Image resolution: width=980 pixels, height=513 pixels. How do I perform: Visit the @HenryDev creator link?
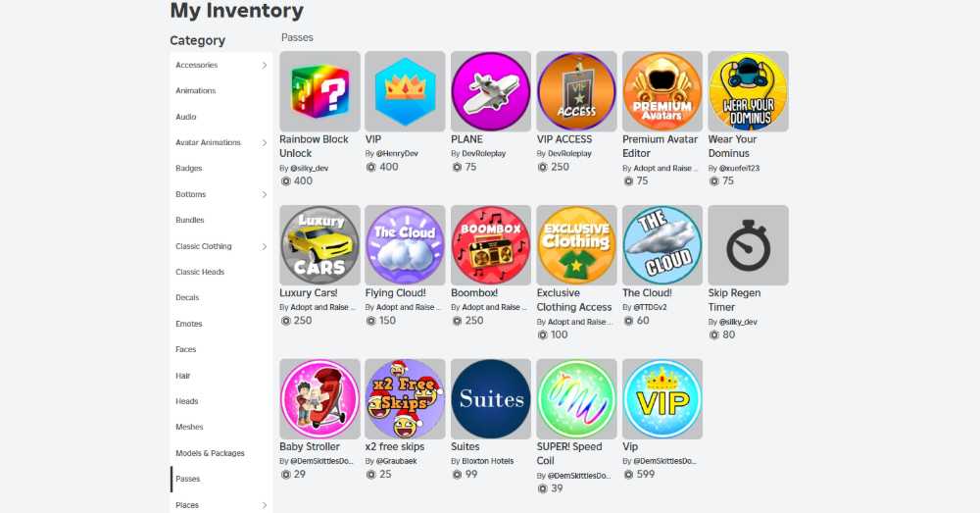[397, 153]
